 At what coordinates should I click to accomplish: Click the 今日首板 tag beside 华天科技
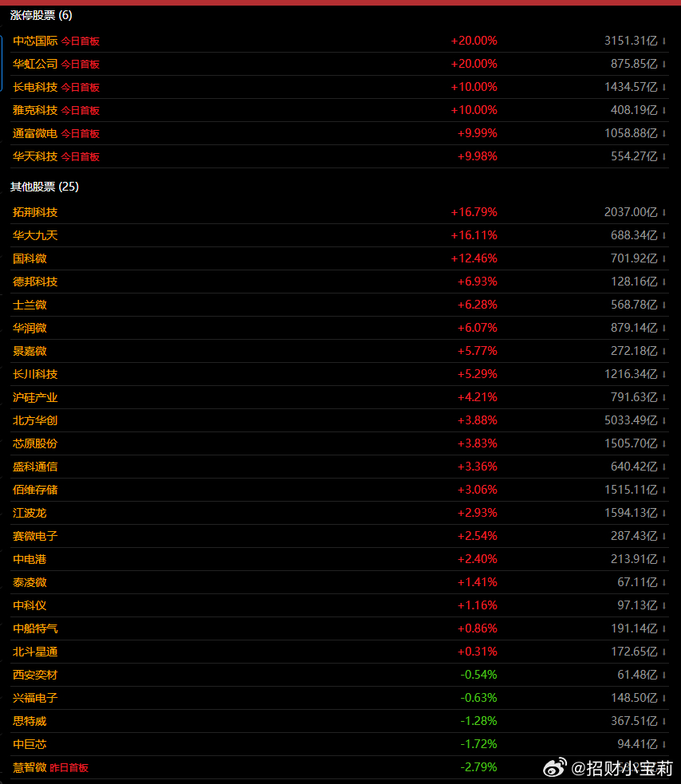(x=81, y=157)
